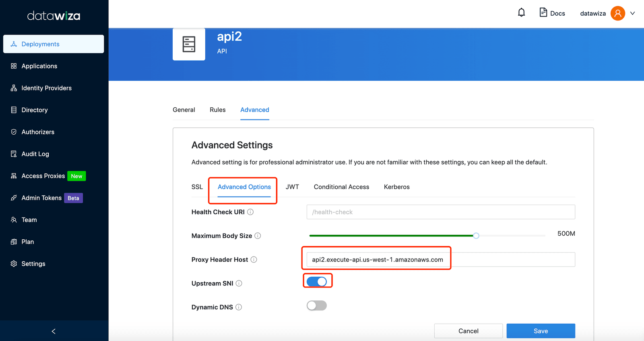Image resolution: width=644 pixels, height=341 pixels.
Task: Click the Plan sidebar icon
Action: pyautogui.click(x=14, y=242)
